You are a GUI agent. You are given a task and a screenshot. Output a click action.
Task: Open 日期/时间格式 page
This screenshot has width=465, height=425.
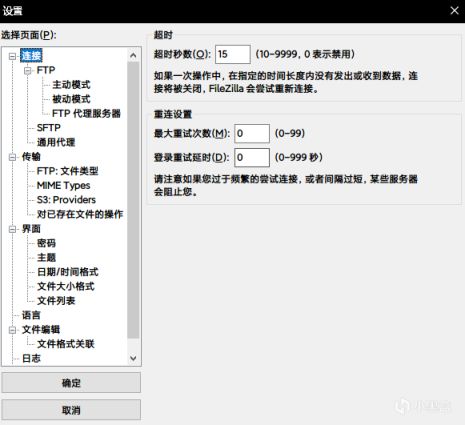click(x=67, y=272)
